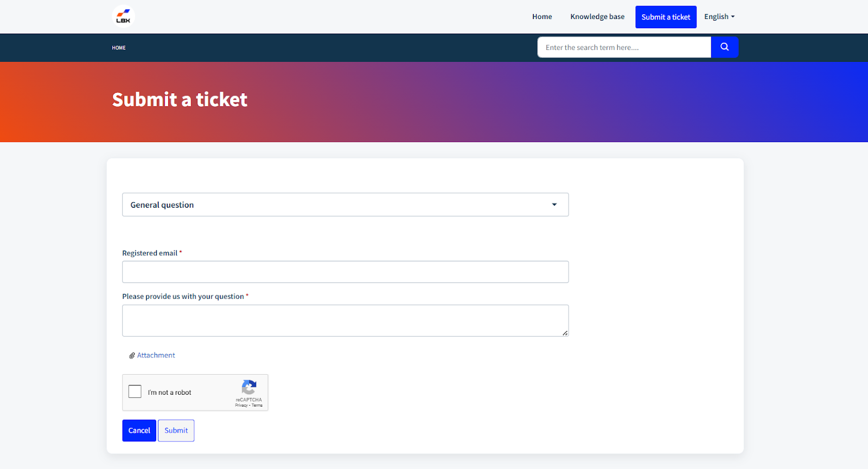Click the LBX logo icon
The image size is (868, 469).
[123, 16]
